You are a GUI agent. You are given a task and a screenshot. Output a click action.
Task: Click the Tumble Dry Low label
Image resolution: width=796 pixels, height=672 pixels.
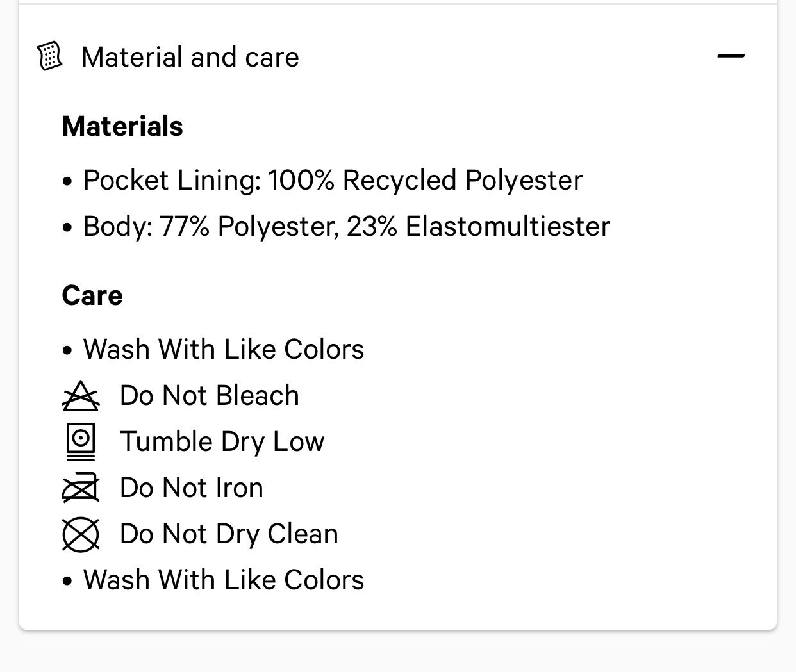pyautogui.click(x=222, y=442)
